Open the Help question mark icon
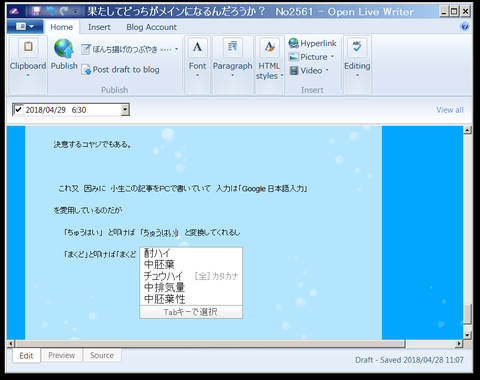This screenshot has width=480, height=380. tap(464, 26)
